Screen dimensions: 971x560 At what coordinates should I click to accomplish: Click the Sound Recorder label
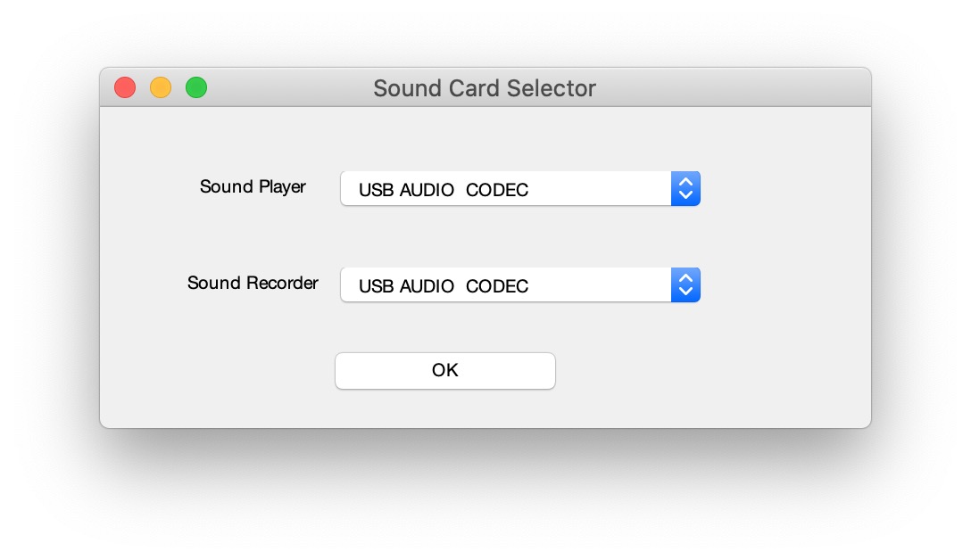(253, 284)
